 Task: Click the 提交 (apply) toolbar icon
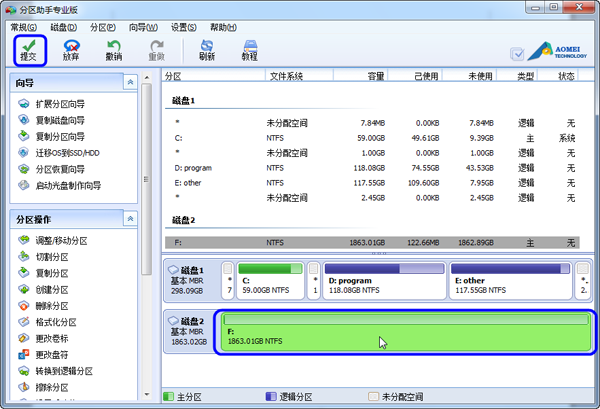point(30,50)
